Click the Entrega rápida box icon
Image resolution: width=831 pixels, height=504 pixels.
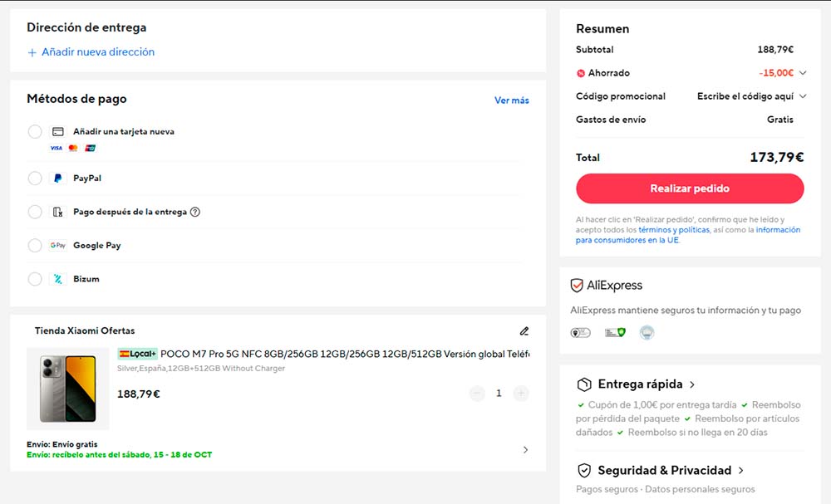click(584, 384)
